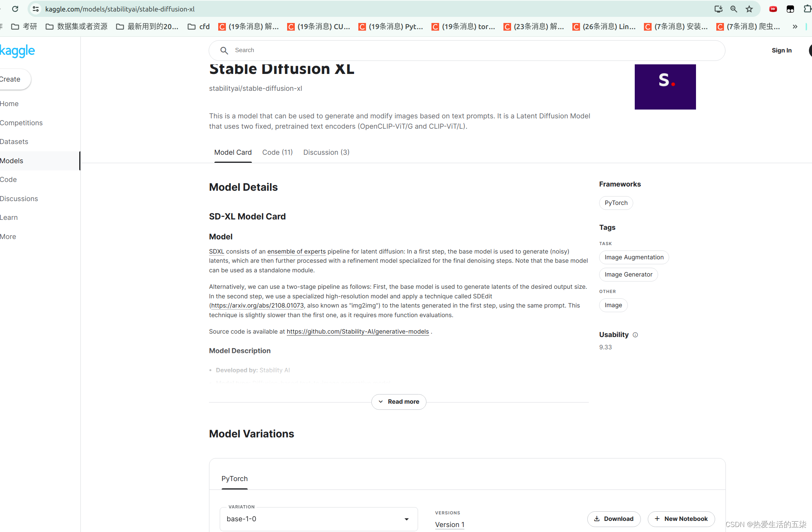Screen dimensions: 812x532
Task: Expand model card with Read more
Action: pos(399,402)
